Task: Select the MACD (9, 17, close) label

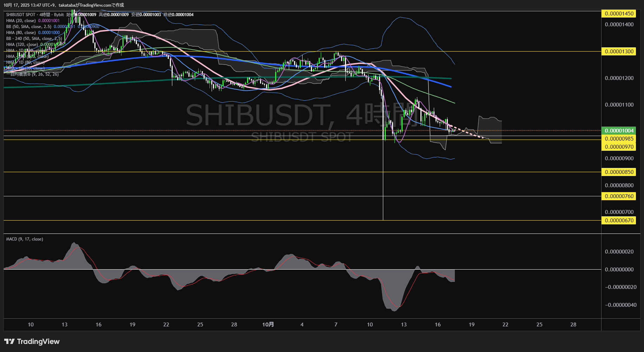Action: tap(25, 239)
